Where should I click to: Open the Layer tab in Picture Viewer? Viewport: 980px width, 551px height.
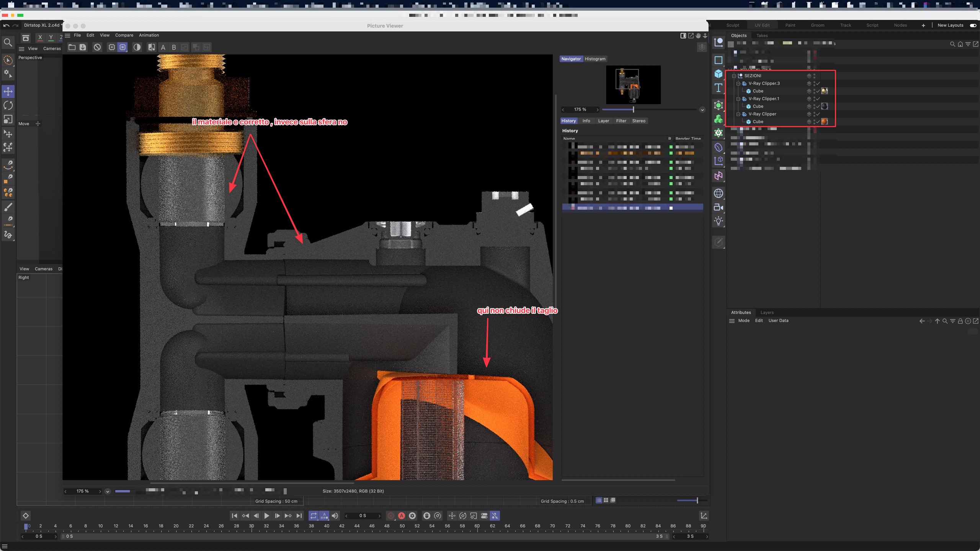pos(603,121)
